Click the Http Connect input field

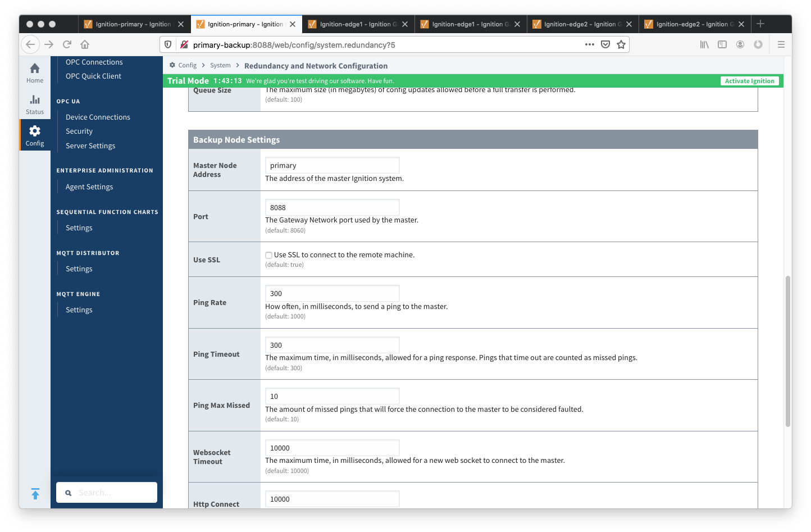pos(332,499)
